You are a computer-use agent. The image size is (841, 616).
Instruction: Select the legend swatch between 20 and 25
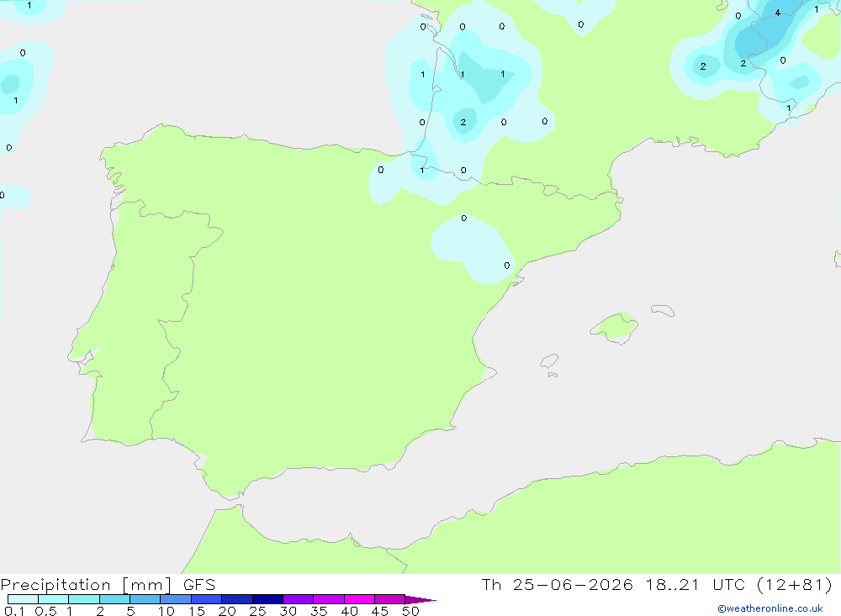click(x=237, y=599)
